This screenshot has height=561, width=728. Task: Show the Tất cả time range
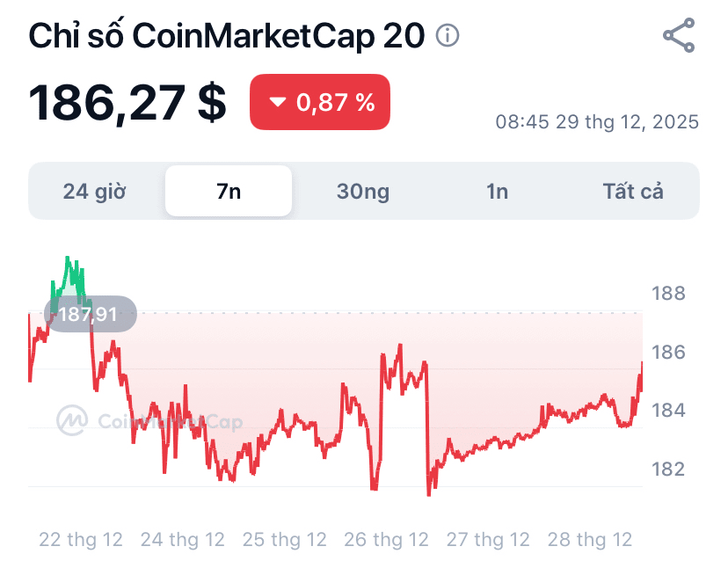(633, 191)
